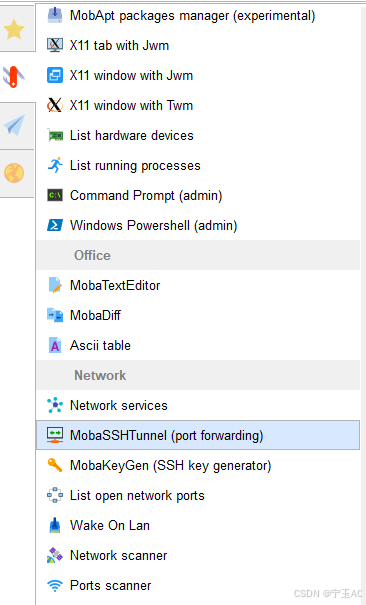
Task: Launch X11 window with Twm
Action: [x=198, y=105]
